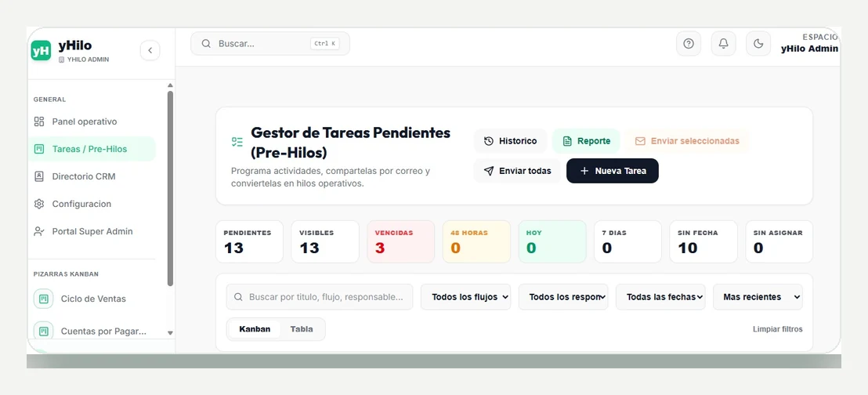Click the Historico button

(x=511, y=141)
